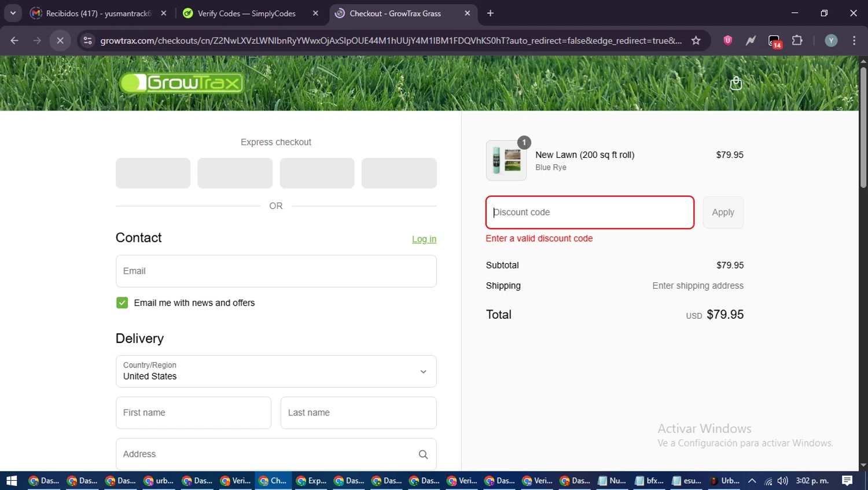868x490 pixels.
Task: Open the network Wi-Fi tray icon
Action: (768, 481)
